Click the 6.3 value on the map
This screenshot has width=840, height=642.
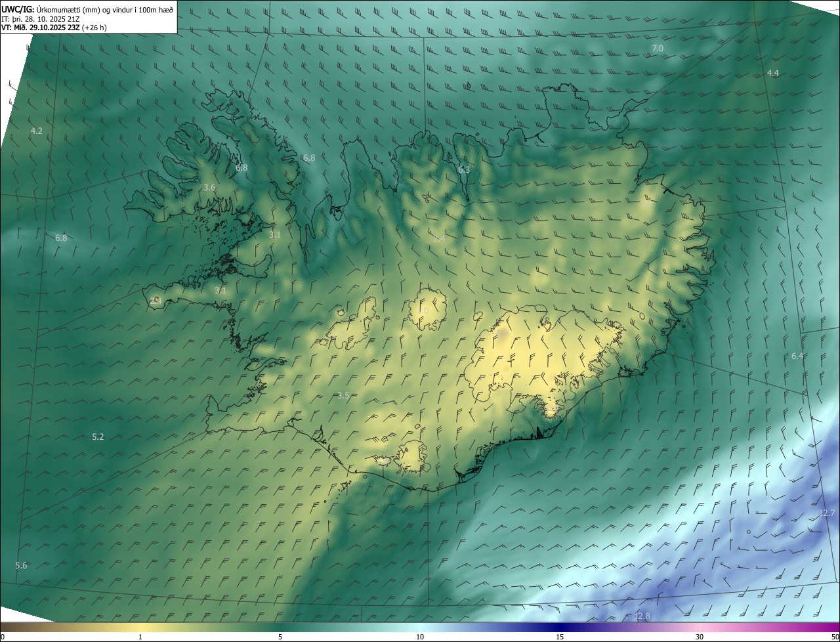[x=464, y=170]
